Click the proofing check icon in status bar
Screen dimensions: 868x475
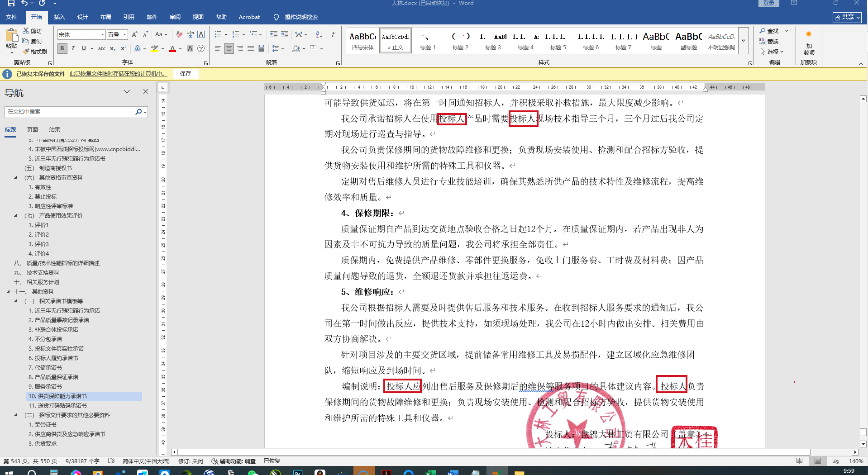point(111,461)
